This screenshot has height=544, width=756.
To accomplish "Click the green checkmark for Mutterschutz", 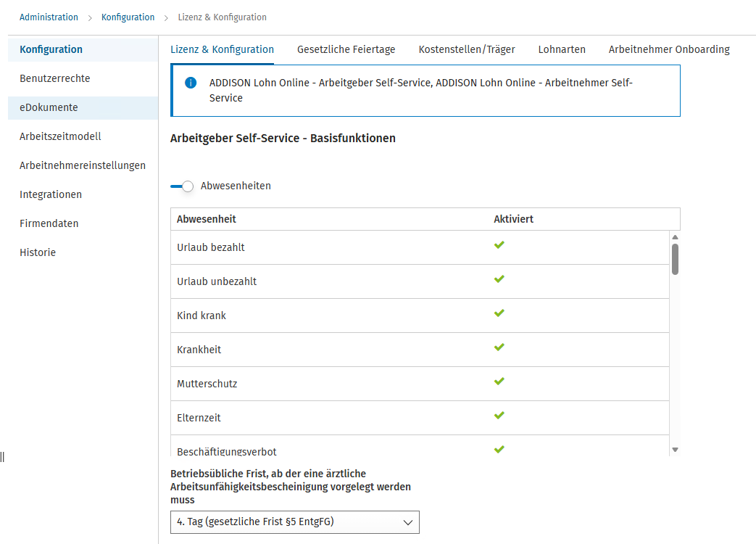I will point(499,382).
